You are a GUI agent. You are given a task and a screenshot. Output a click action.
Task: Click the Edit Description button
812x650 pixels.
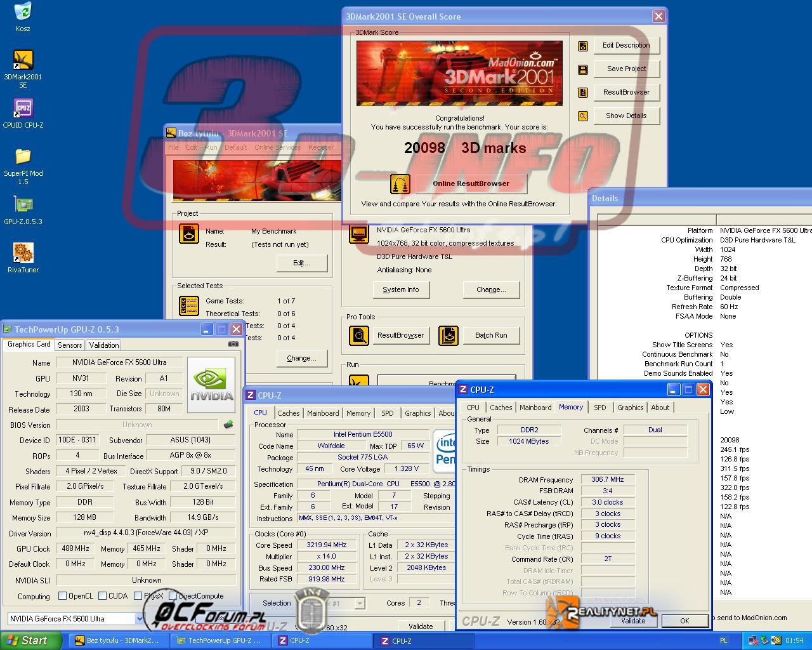[x=626, y=46]
